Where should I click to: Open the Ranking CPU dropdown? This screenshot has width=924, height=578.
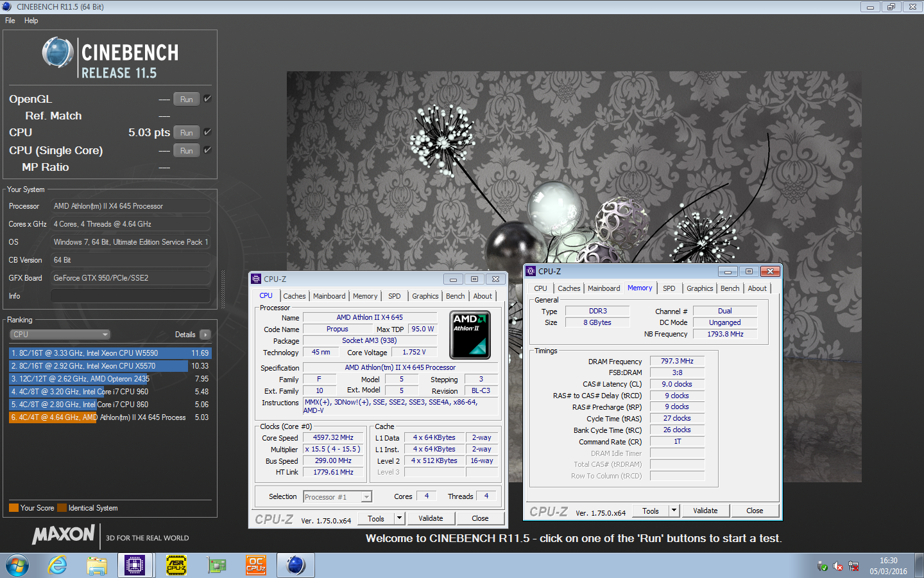click(x=60, y=335)
